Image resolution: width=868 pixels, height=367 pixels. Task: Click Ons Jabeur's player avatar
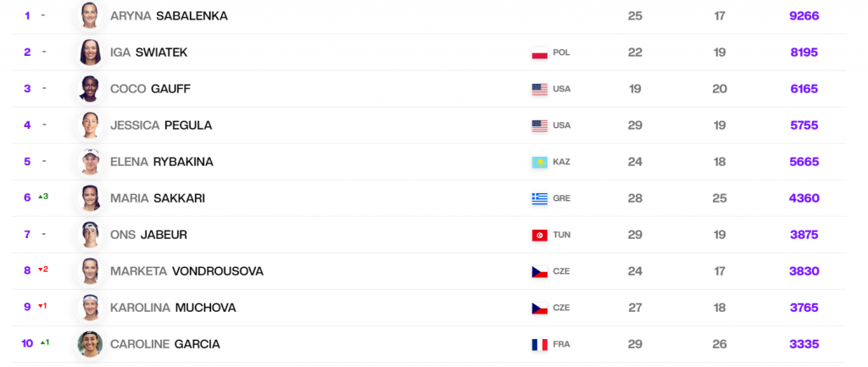[90, 235]
